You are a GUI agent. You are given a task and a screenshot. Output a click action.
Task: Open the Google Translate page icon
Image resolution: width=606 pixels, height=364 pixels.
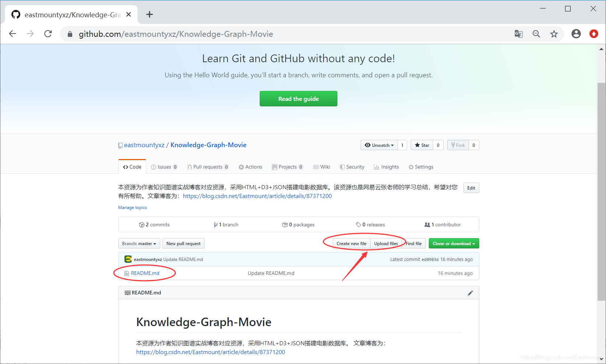(519, 34)
